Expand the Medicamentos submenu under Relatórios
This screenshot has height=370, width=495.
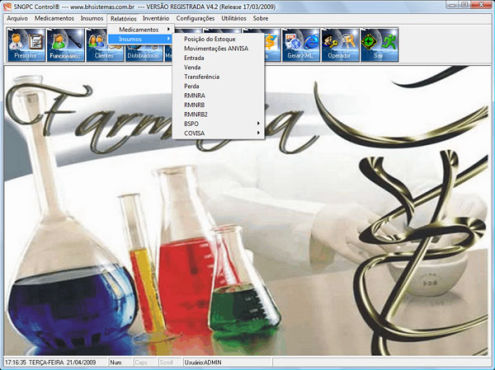coord(141,30)
